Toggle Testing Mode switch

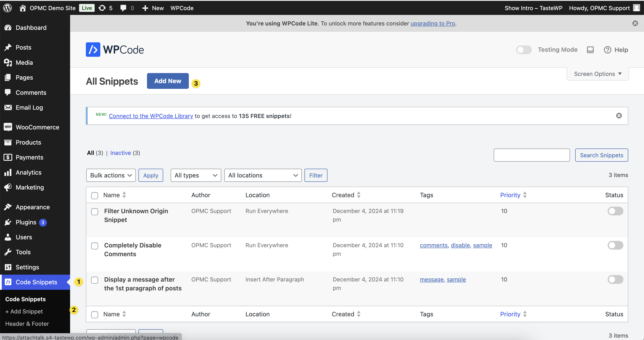pos(524,50)
